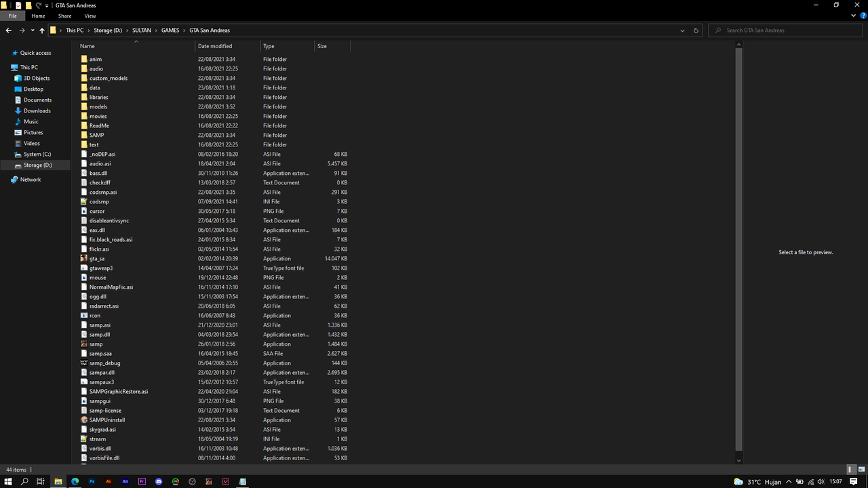Go back with the Back arrow
868x488 pixels.
tap(8, 30)
